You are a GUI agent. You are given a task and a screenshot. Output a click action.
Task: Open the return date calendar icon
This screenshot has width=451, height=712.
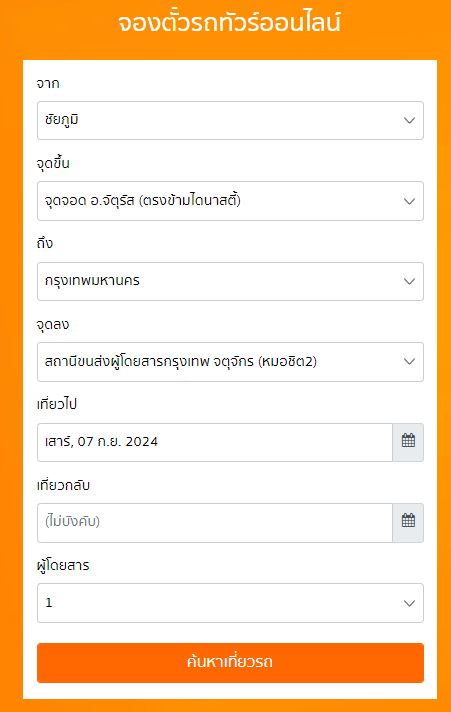pos(408,523)
